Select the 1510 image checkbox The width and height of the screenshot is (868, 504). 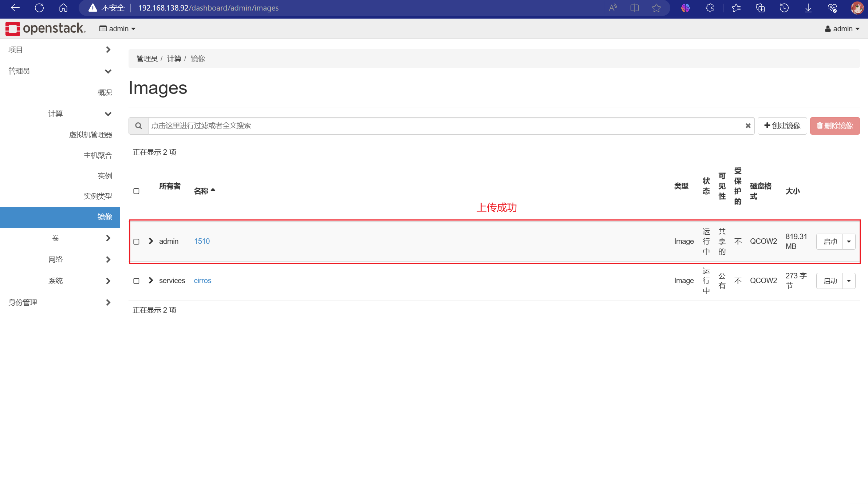[x=136, y=242]
